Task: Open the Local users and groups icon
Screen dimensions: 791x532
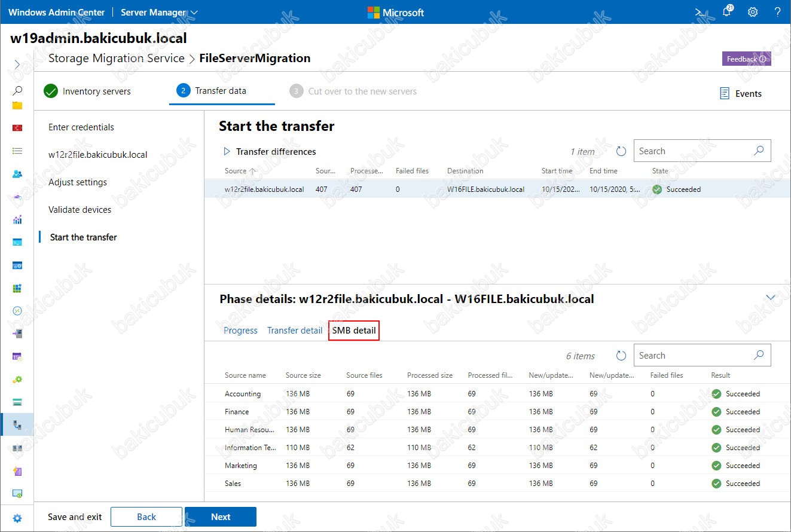Action: tap(17, 174)
